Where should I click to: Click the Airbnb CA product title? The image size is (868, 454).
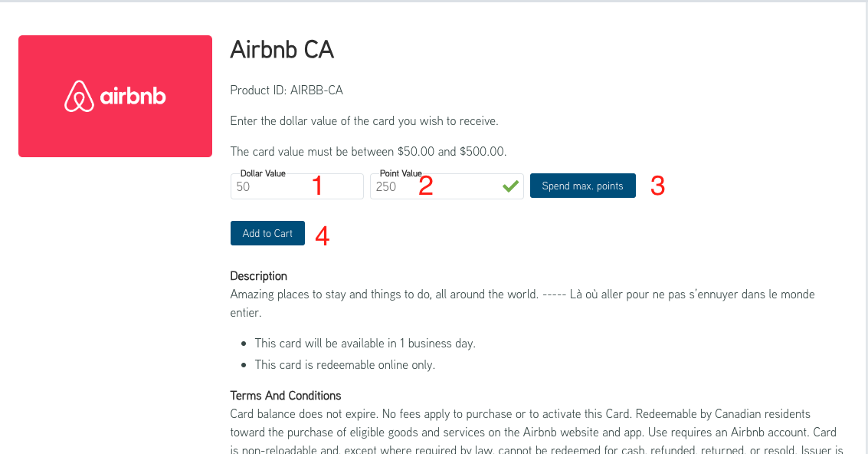pos(282,49)
